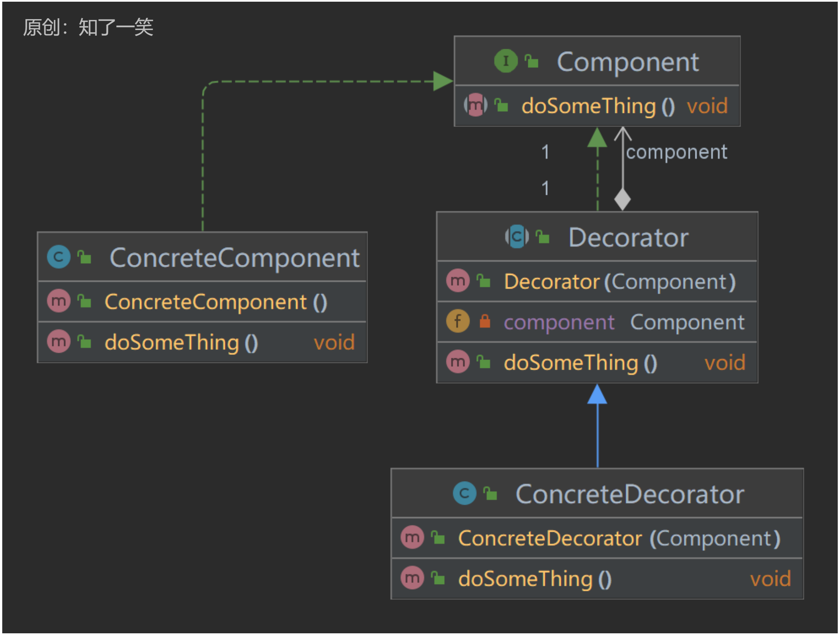The image size is (840, 635).
Task: Click public icon in Decorator doSomeThing row
Action: [484, 362]
